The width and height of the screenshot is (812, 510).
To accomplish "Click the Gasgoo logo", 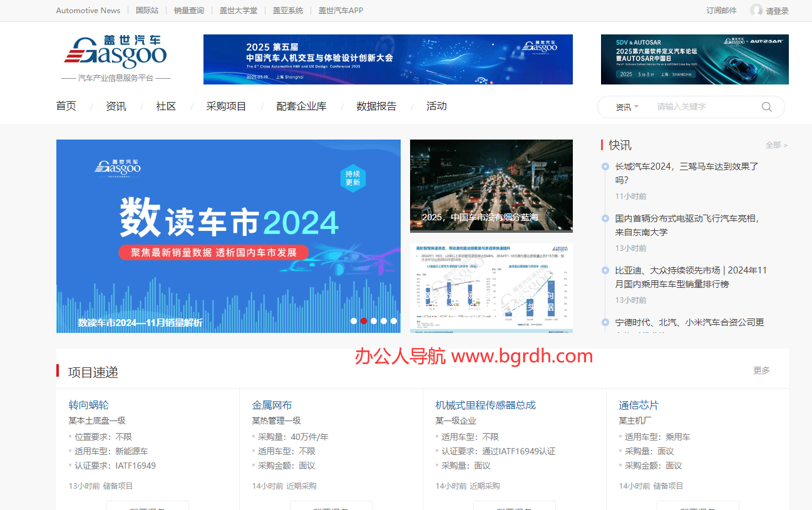I will pyautogui.click(x=116, y=54).
